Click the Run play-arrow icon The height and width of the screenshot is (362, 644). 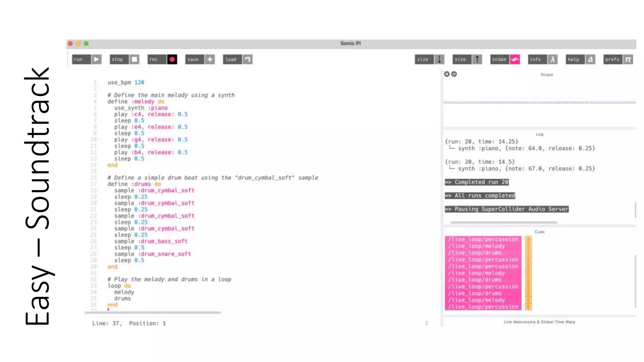pyautogui.click(x=97, y=59)
